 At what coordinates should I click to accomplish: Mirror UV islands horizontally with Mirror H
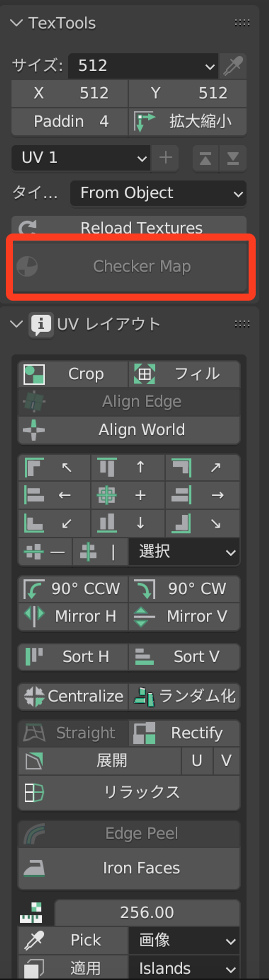click(x=73, y=616)
